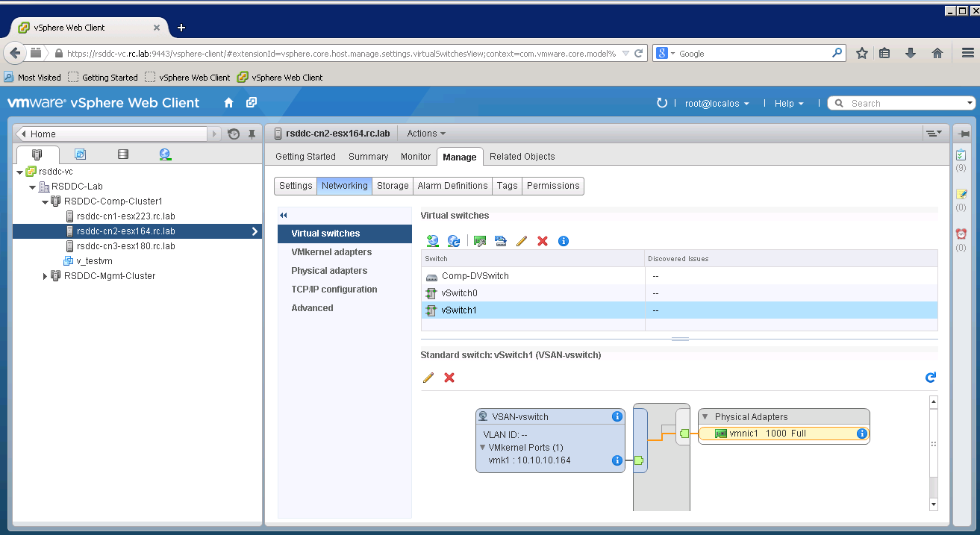Click the manage physical network adapters icon
980x535 pixels.
coord(480,241)
